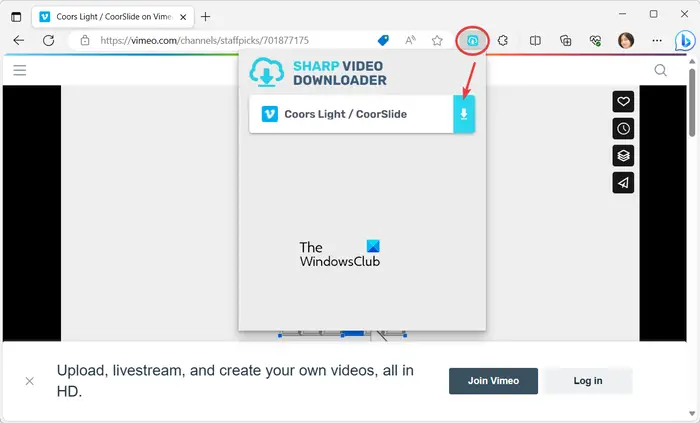Dismiss the Vimeo signup banner
Image resolution: width=700 pixels, height=423 pixels.
coord(29,381)
